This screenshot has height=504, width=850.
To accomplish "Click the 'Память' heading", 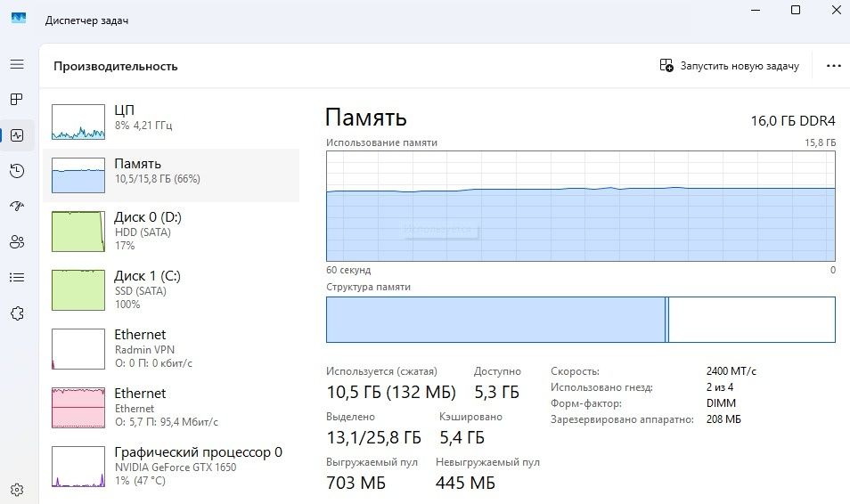I will click(366, 118).
